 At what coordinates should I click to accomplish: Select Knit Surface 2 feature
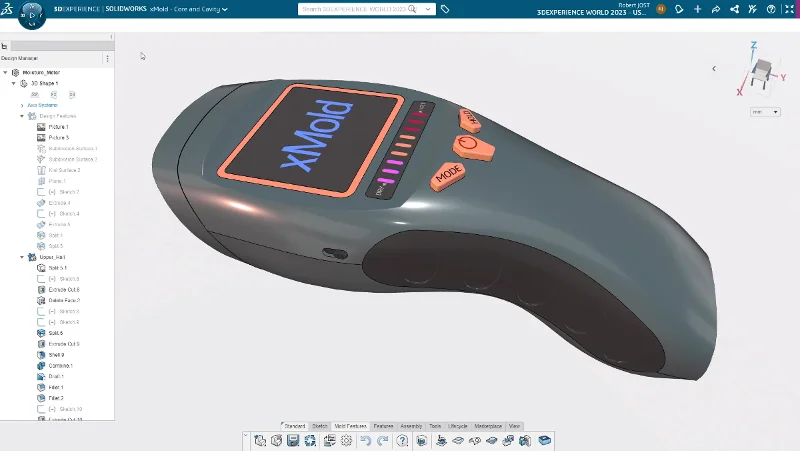tap(65, 170)
